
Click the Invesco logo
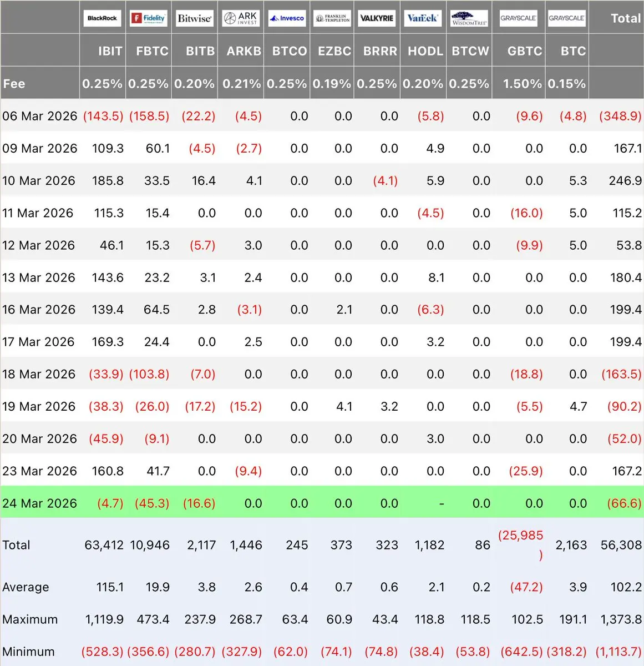click(x=287, y=18)
